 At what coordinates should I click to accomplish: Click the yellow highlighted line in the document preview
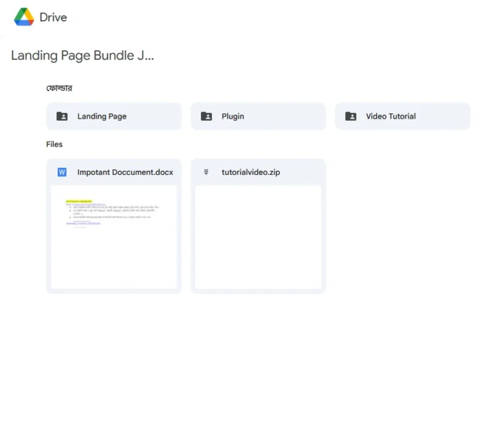(x=78, y=201)
